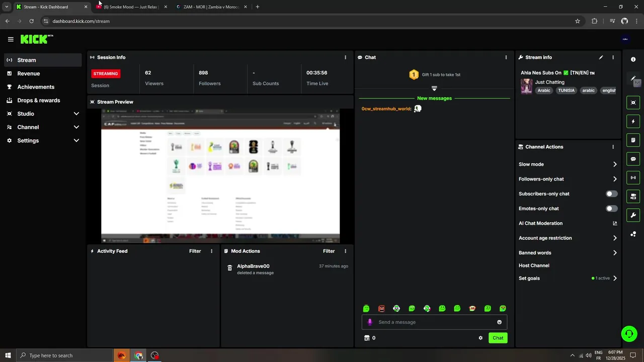Open the emoji picker in message box

coord(499,322)
